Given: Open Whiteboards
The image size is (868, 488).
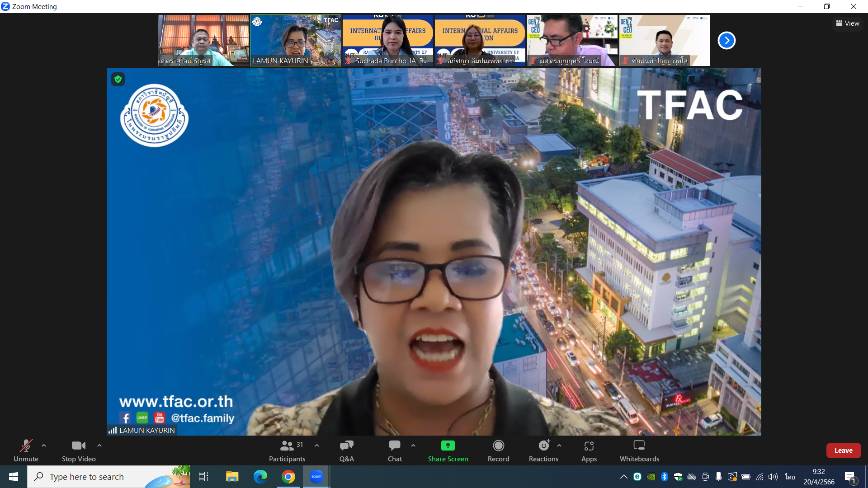Looking at the screenshot, I should [x=639, y=450].
